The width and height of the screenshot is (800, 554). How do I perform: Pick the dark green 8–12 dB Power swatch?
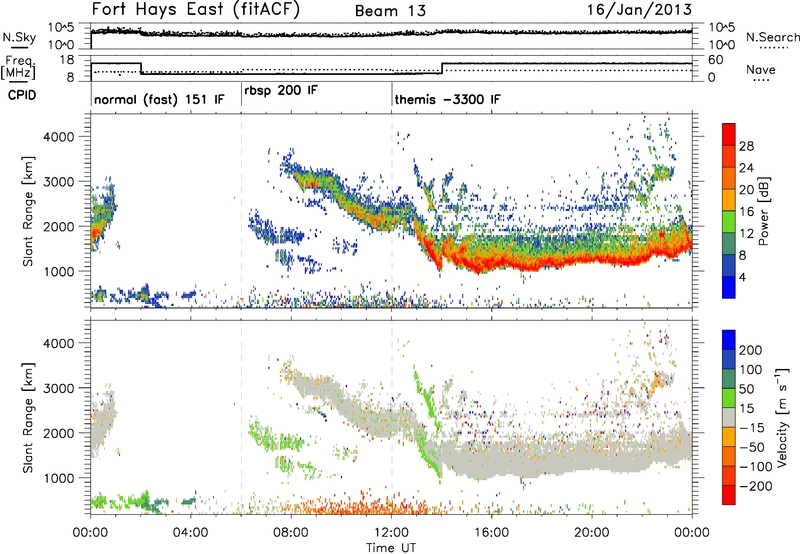(x=729, y=244)
